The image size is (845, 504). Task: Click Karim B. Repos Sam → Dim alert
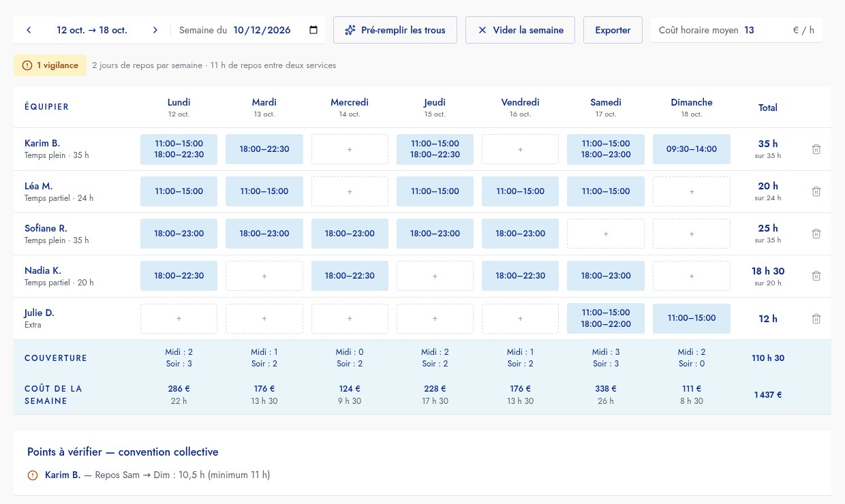click(157, 475)
